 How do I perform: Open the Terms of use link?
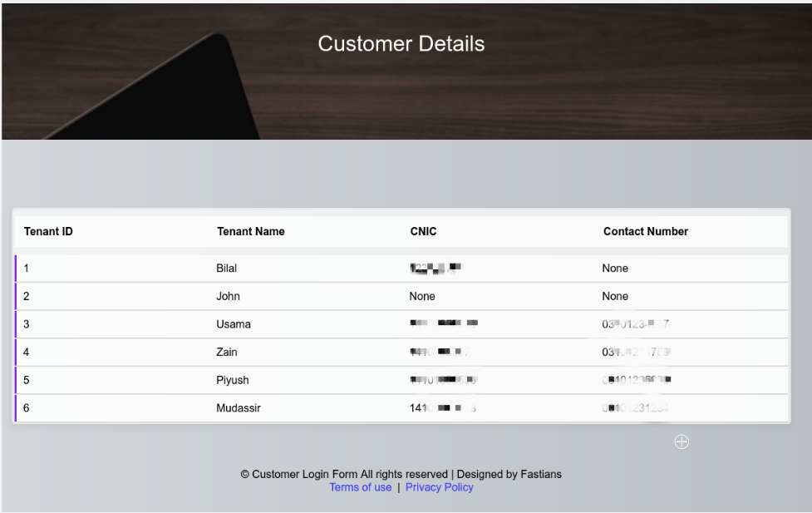361,487
